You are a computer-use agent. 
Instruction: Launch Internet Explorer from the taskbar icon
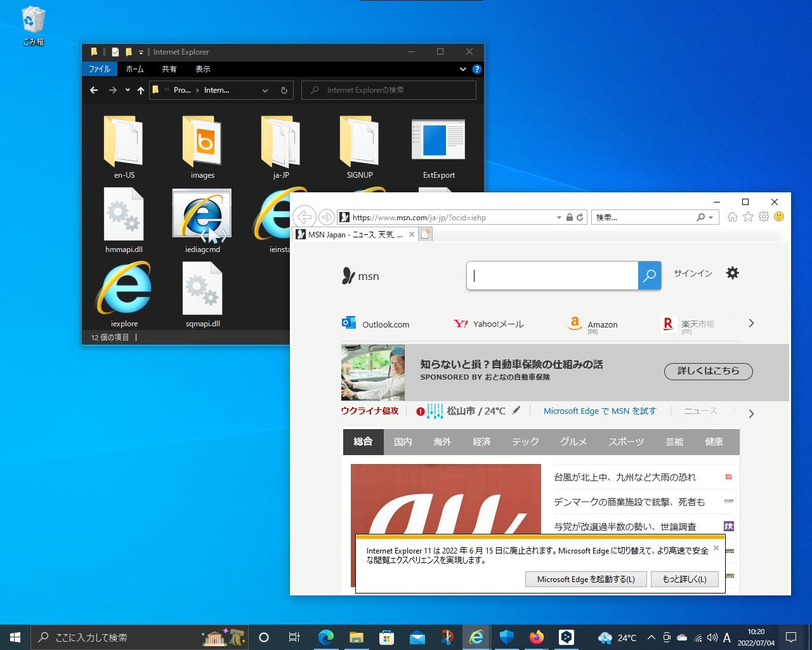click(476, 637)
